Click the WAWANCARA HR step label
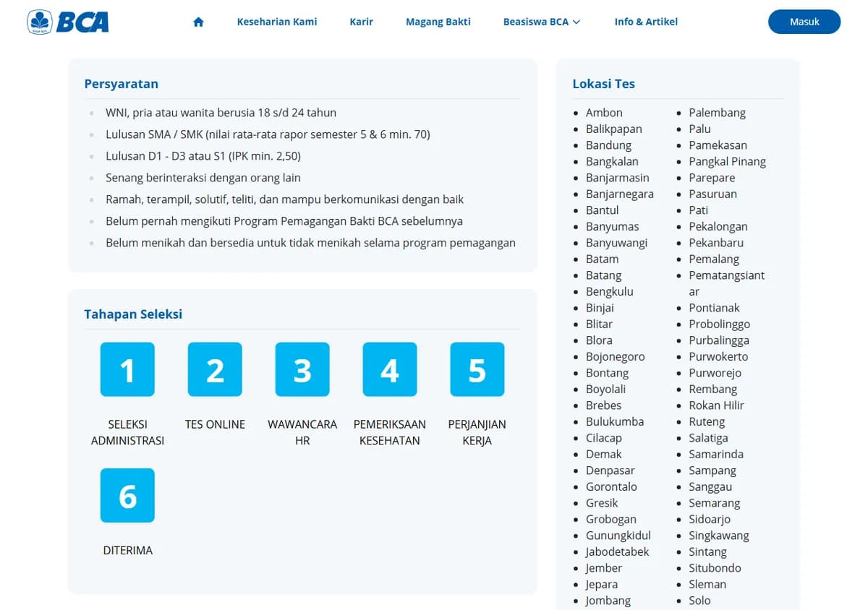868x610 pixels. pyautogui.click(x=302, y=432)
